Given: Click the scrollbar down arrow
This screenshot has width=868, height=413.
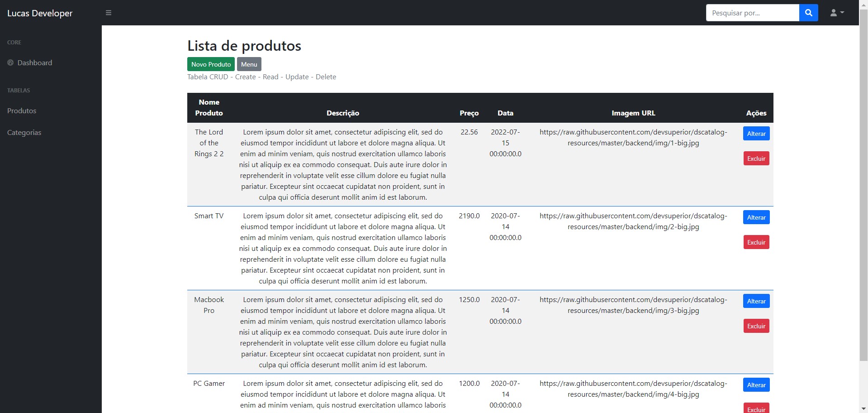Looking at the screenshot, I should pyautogui.click(x=863, y=409).
